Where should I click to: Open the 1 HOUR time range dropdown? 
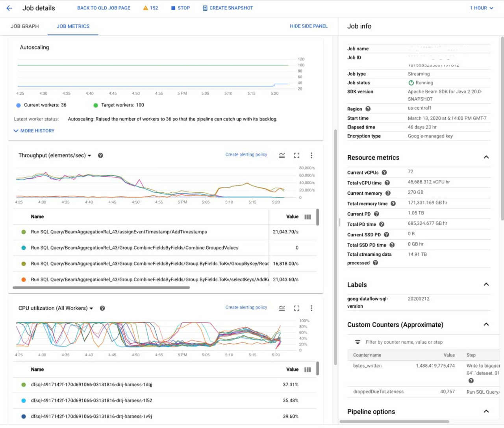(x=481, y=8)
